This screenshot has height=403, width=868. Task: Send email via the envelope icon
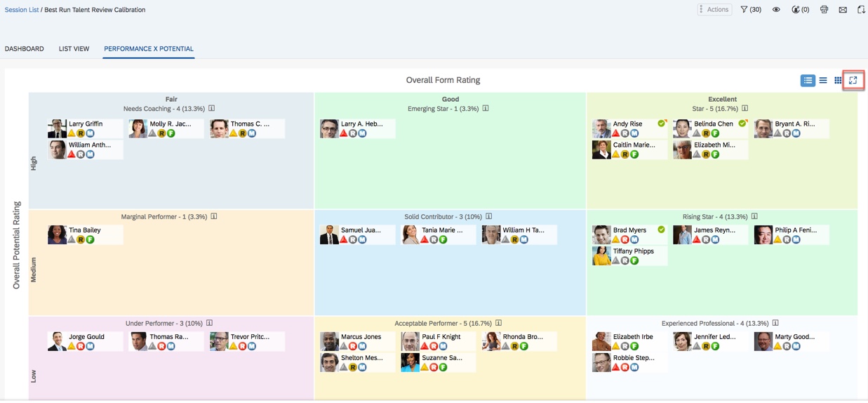(843, 10)
